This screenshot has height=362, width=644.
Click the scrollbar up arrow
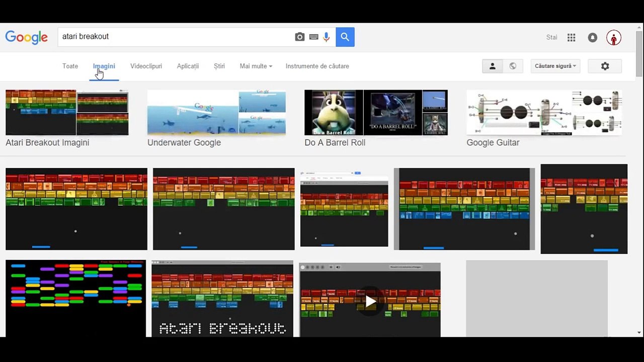[x=639, y=28]
